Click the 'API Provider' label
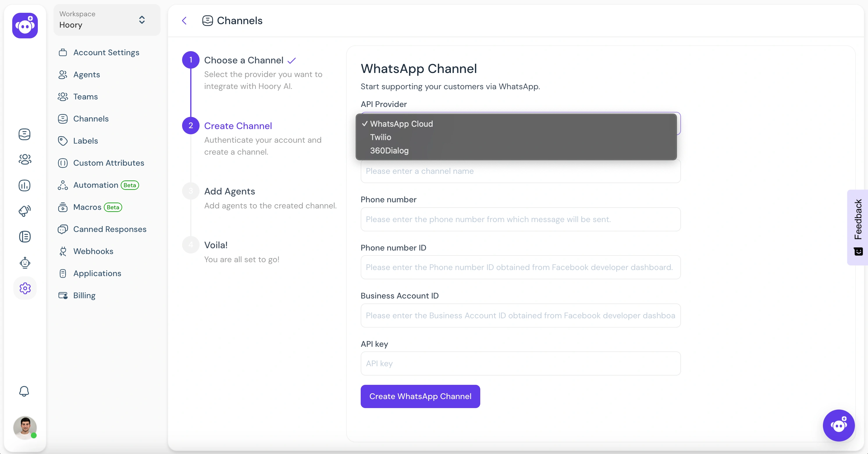The image size is (868, 454). (x=383, y=104)
